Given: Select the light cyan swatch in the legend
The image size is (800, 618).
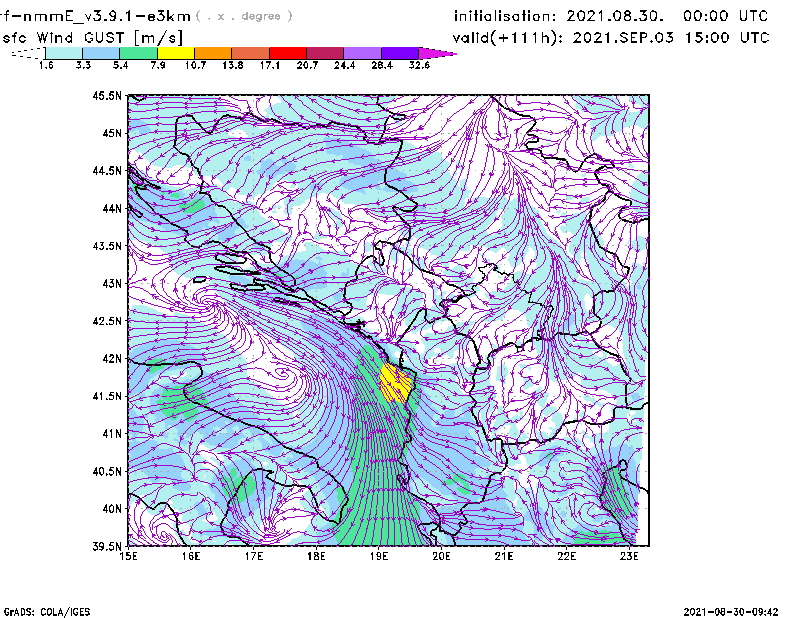Looking at the screenshot, I should (63, 52).
